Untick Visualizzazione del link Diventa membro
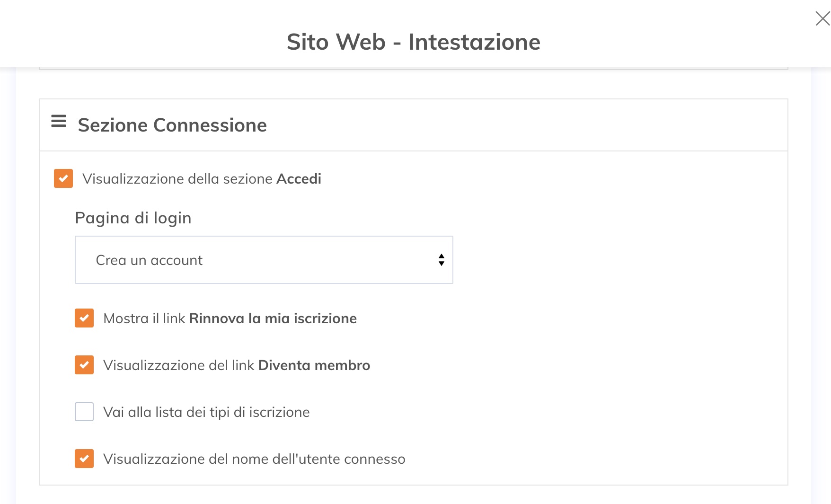 click(84, 365)
